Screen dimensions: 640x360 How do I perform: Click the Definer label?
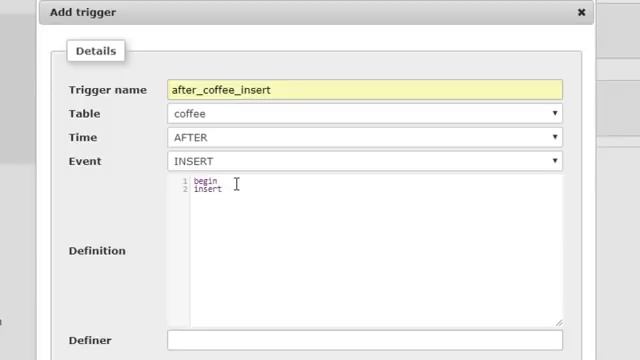pos(90,340)
